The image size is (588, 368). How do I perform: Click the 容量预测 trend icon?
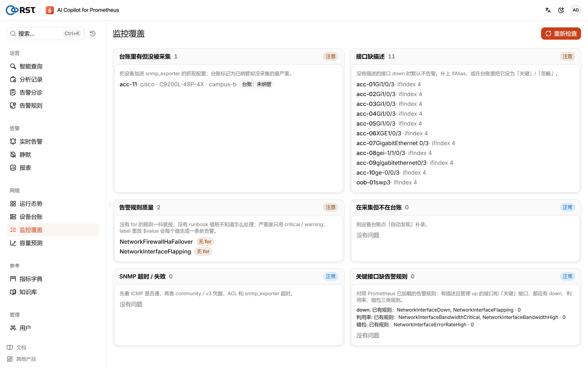[x=13, y=243]
